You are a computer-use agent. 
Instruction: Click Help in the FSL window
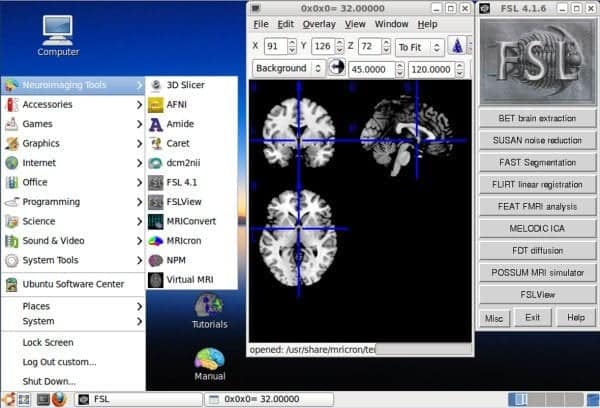click(576, 318)
